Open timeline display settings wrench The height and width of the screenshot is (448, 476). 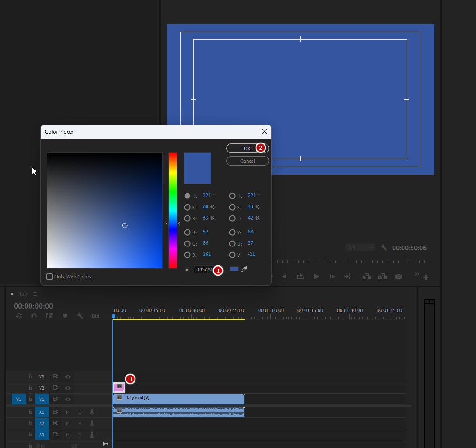click(80, 316)
